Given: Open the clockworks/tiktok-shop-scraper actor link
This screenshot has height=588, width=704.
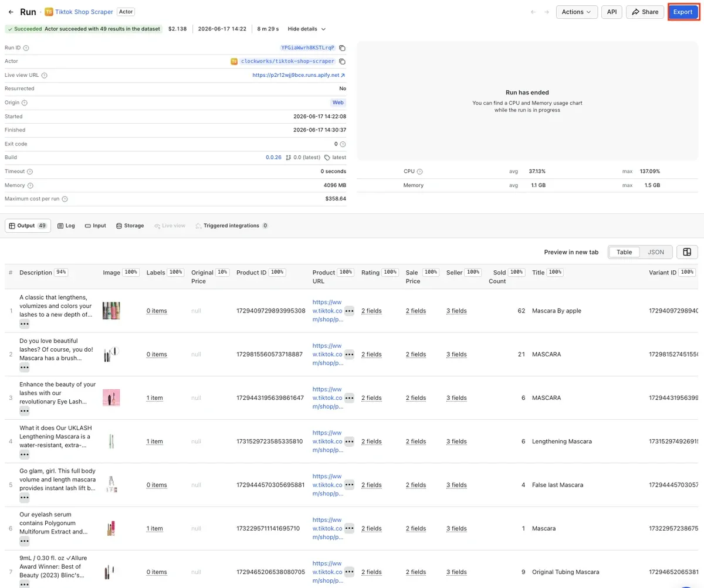Looking at the screenshot, I should 287,61.
